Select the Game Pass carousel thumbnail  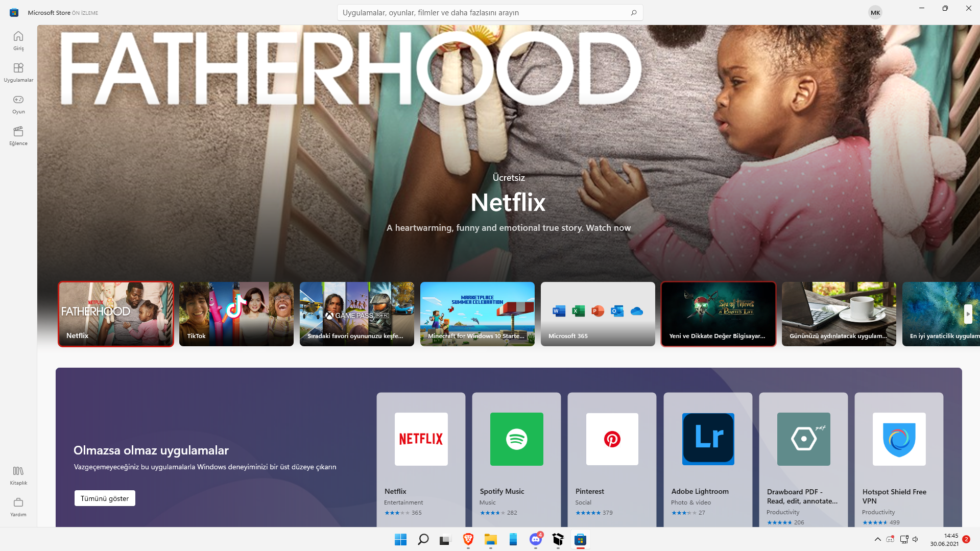357,314
